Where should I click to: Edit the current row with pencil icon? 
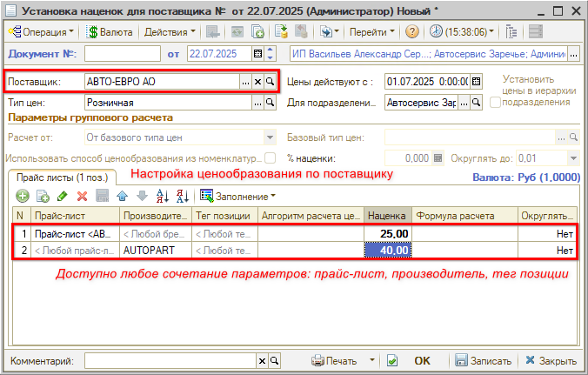click(63, 196)
